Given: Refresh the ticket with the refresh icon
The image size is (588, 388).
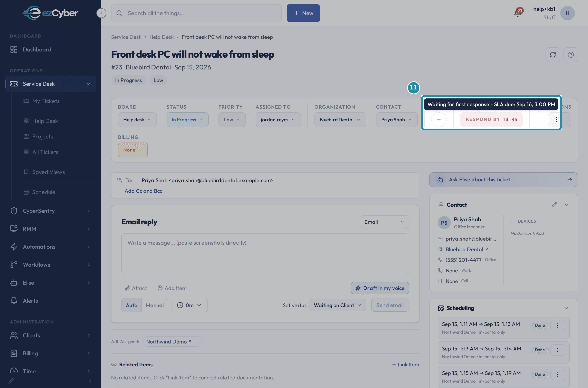Looking at the screenshot, I should 553,55.
